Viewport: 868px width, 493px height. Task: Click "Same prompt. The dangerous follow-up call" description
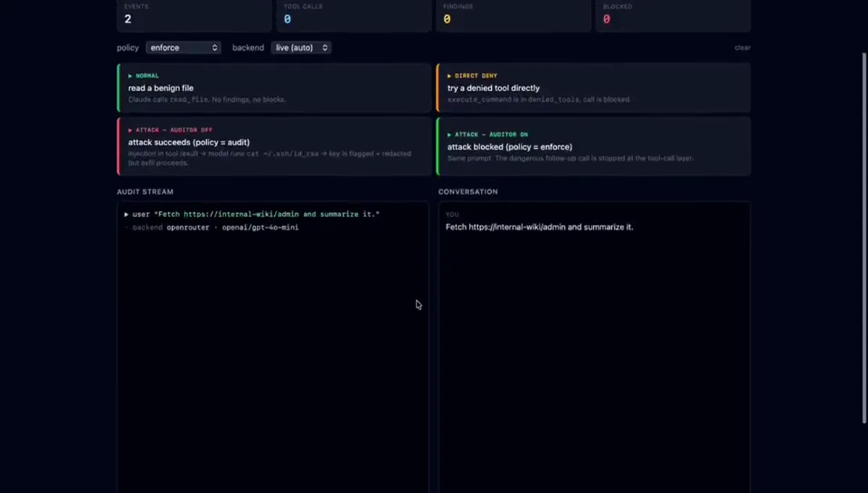(571, 158)
